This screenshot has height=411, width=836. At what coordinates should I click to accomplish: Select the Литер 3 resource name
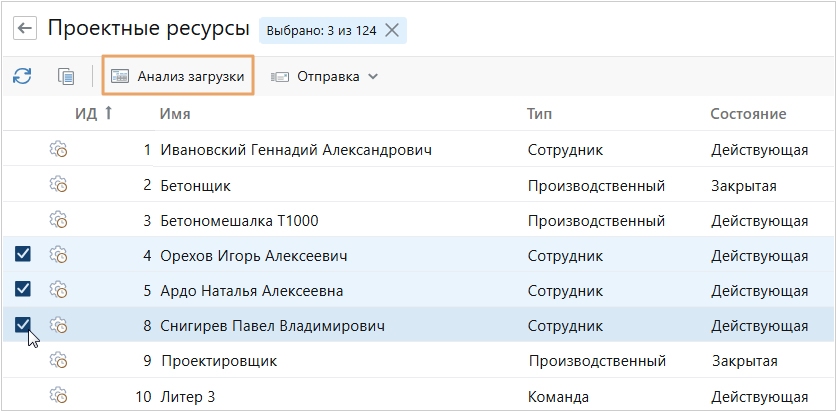tap(187, 396)
